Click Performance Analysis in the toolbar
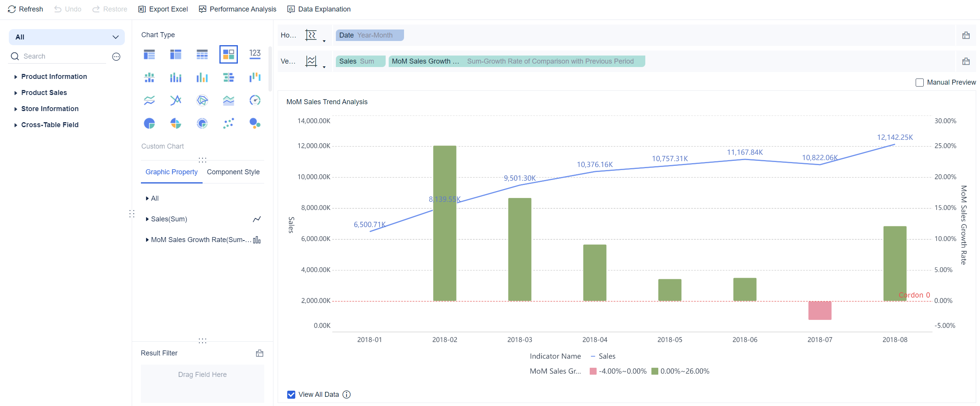This screenshot has width=980, height=406. tap(237, 9)
